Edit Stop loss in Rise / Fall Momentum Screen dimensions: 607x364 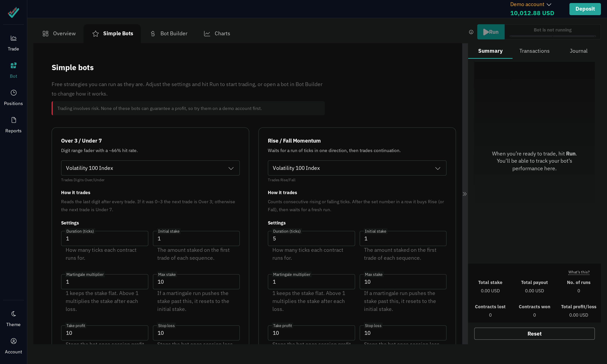[403, 333]
